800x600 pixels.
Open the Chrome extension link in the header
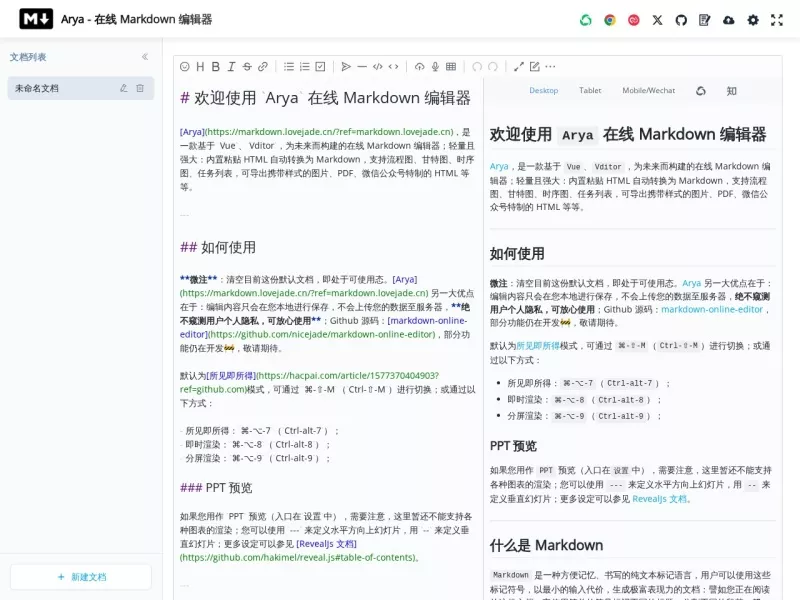[610, 20]
